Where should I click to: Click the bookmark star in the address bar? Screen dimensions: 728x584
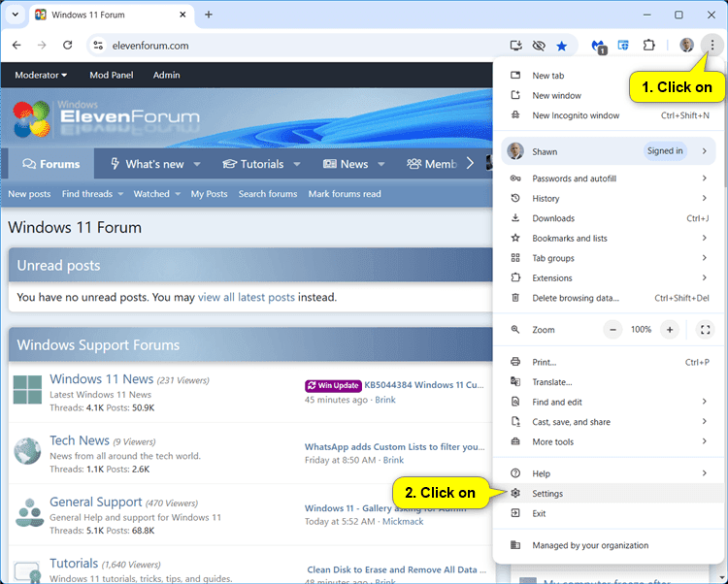pyautogui.click(x=561, y=46)
